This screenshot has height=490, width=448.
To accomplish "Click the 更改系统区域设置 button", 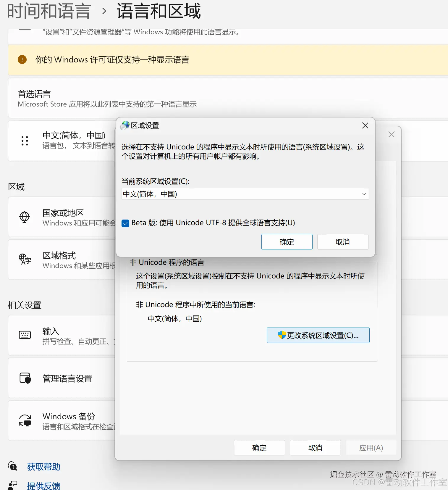I will (318, 335).
